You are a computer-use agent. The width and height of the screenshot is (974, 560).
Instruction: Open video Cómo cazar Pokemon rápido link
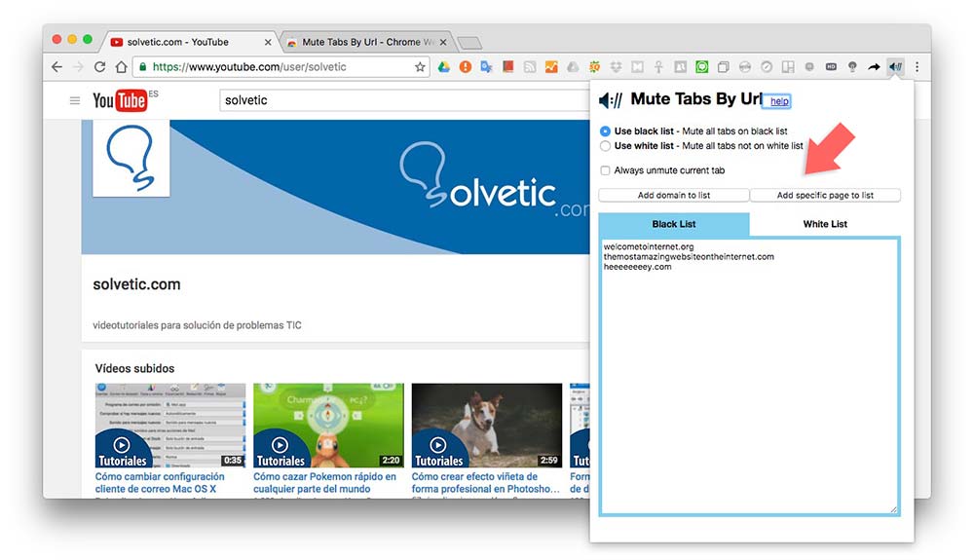point(324,482)
